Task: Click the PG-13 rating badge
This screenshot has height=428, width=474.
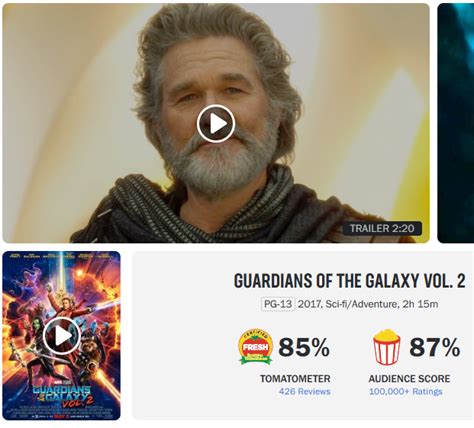Action: coord(278,304)
